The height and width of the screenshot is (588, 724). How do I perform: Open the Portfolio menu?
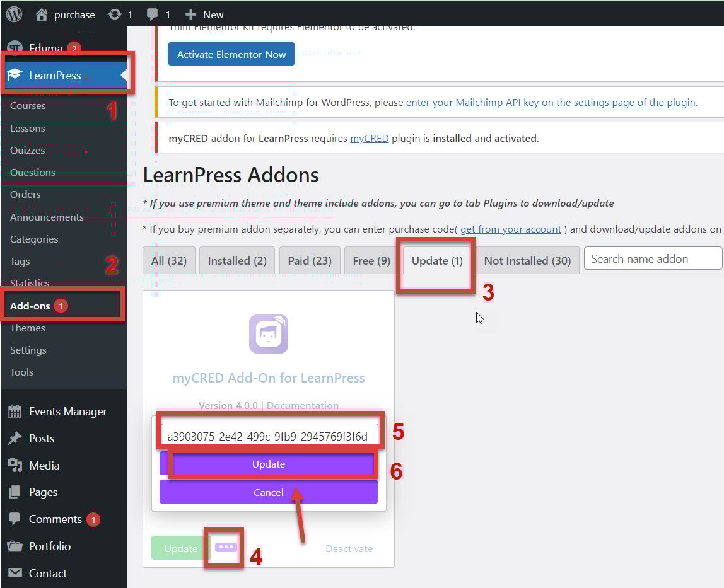point(50,546)
